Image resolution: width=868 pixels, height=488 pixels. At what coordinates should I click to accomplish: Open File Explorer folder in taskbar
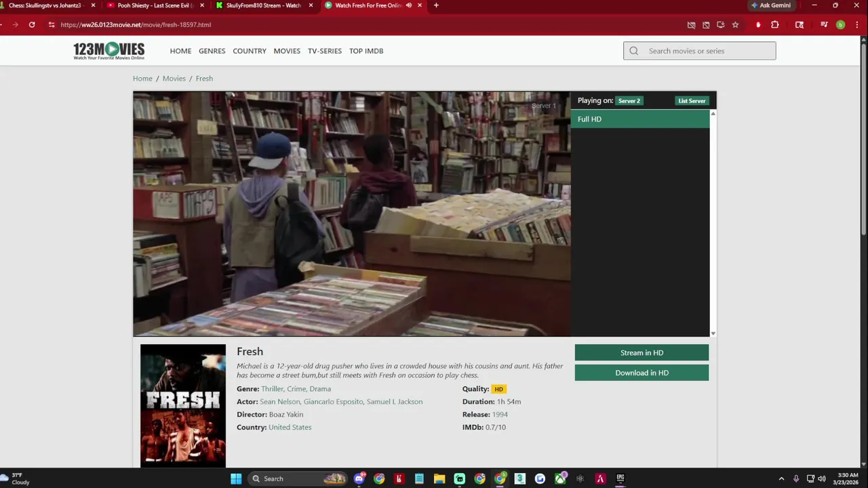pyautogui.click(x=439, y=479)
